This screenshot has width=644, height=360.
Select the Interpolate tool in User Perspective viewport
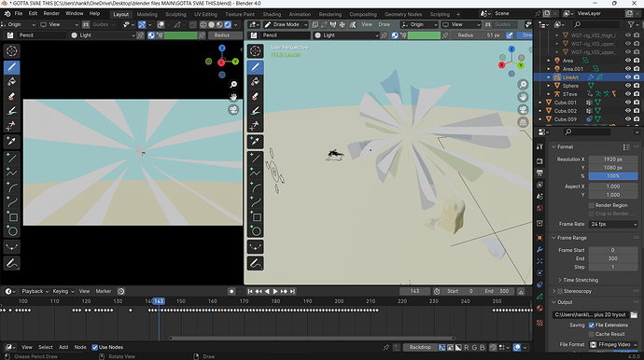click(x=255, y=247)
